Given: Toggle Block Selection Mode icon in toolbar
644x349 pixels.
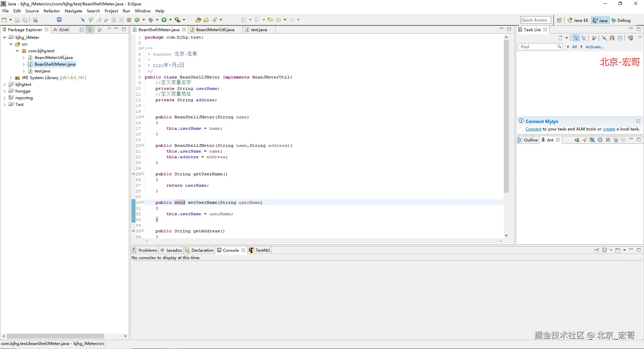Looking at the screenshot, I should tap(114, 20).
